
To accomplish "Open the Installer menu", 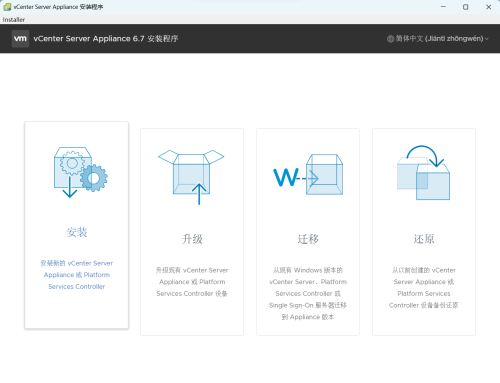I will (x=14, y=20).
